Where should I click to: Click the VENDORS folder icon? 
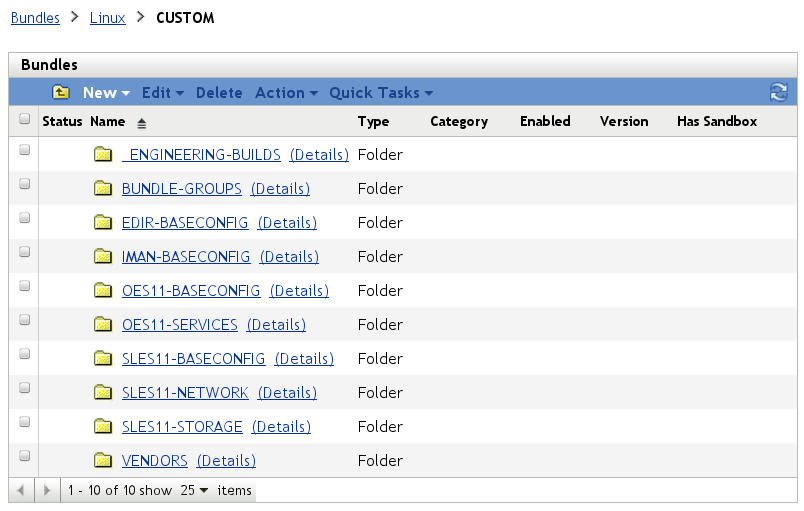pos(102,461)
